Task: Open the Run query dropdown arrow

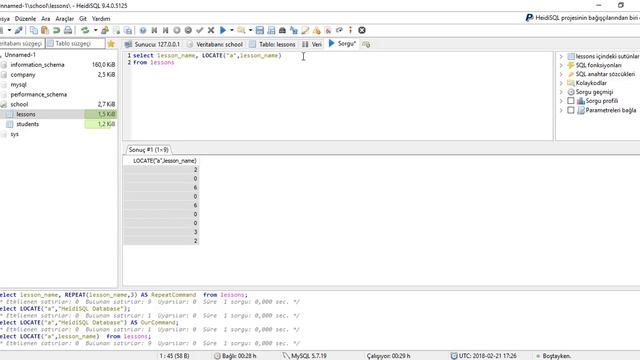Action: 232,30
